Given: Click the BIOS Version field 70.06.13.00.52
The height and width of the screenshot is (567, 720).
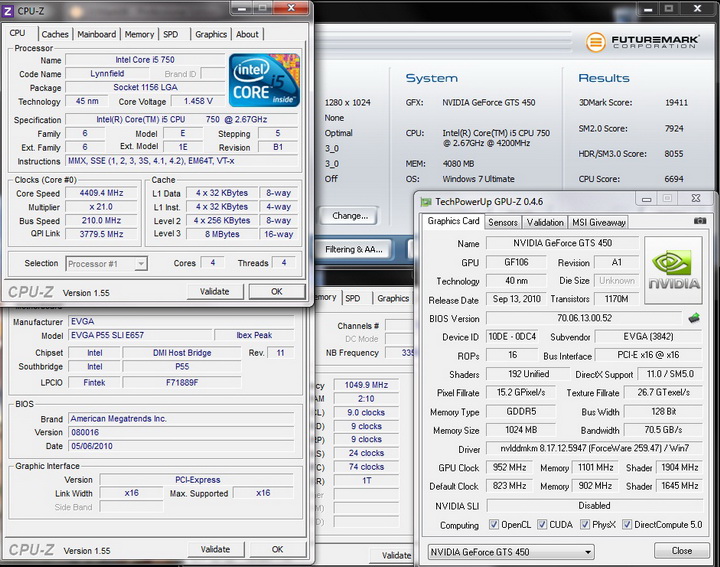Looking at the screenshot, I should point(584,318).
